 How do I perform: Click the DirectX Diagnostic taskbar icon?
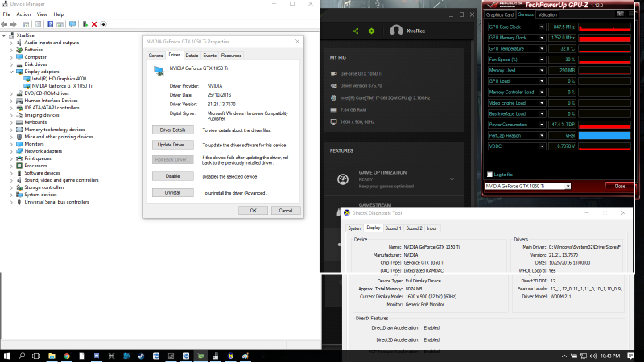pos(230,356)
